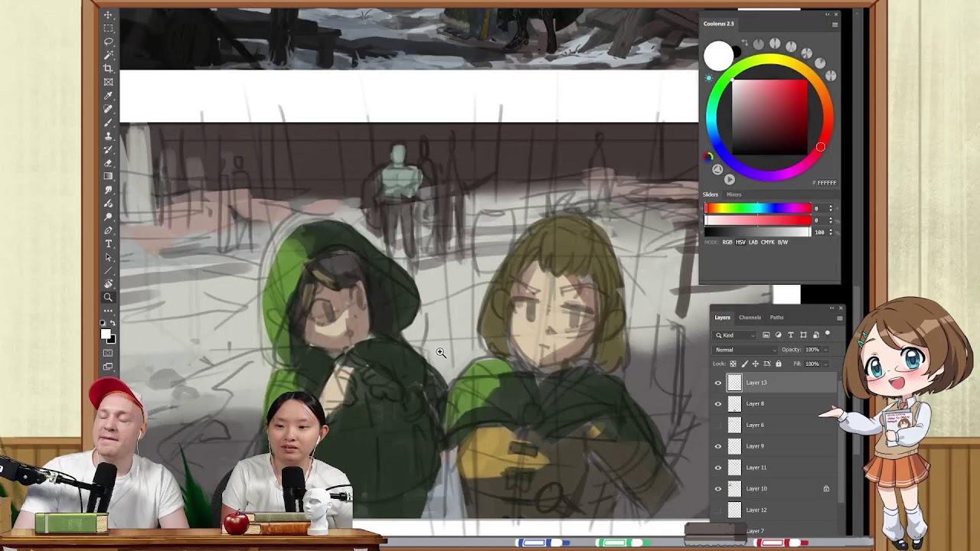Viewport: 980px width, 551px height.
Task: Switch to the Paths tab
Action: 777,318
